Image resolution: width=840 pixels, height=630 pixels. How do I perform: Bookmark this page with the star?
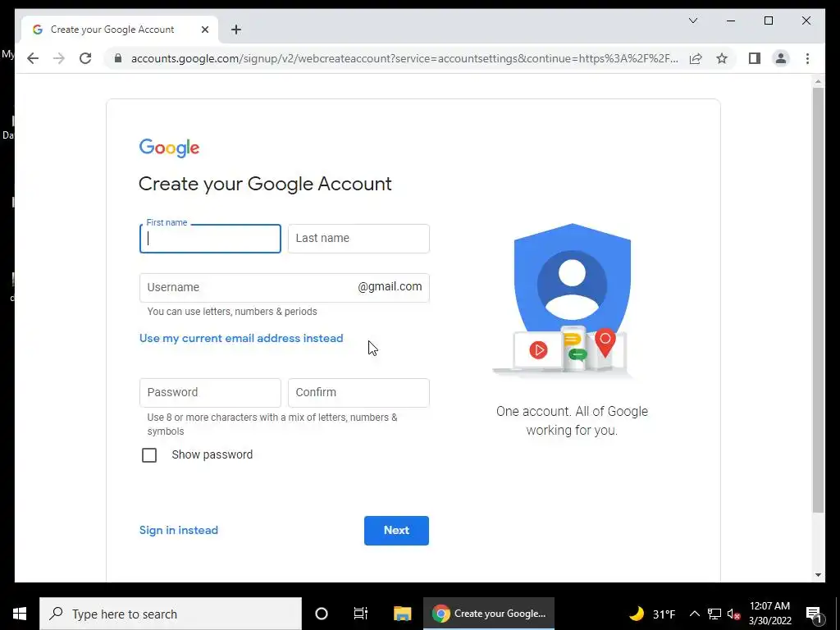(x=722, y=58)
